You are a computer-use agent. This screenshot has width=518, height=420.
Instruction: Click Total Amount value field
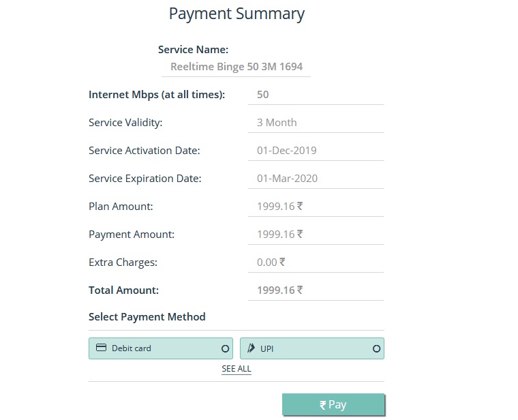(x=316, y=290)
